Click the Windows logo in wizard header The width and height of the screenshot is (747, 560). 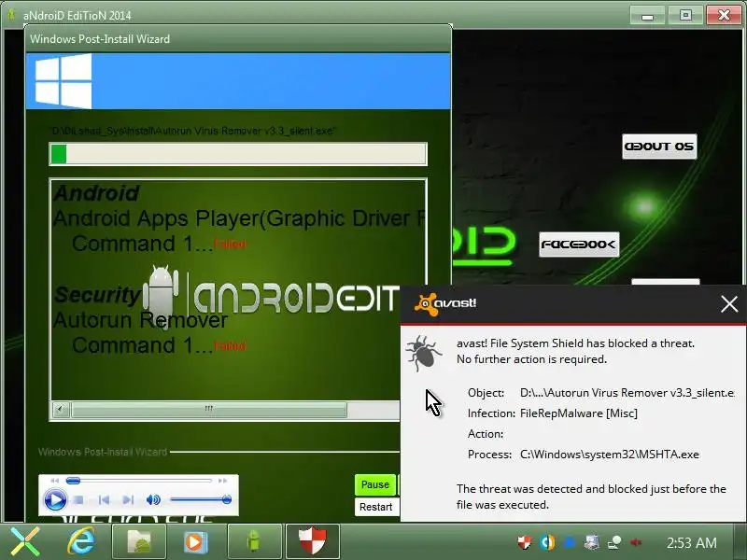tap(63, 81)
